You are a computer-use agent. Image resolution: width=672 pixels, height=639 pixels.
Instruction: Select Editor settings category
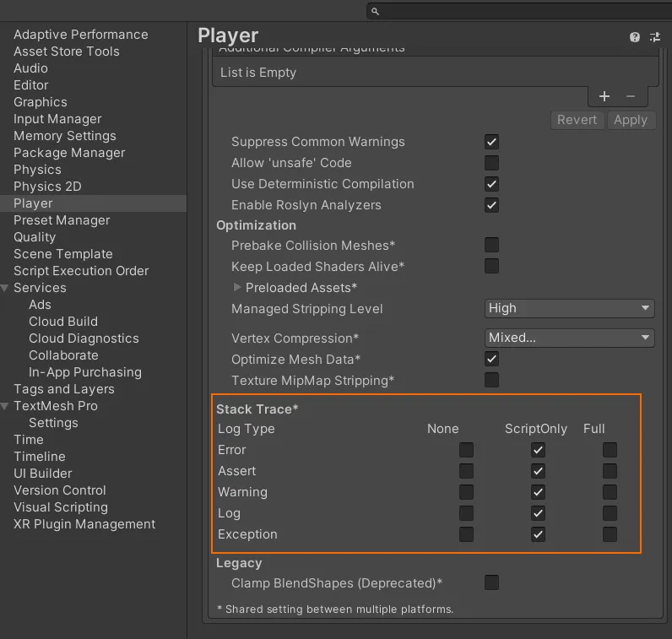click(x=31, y=85)
